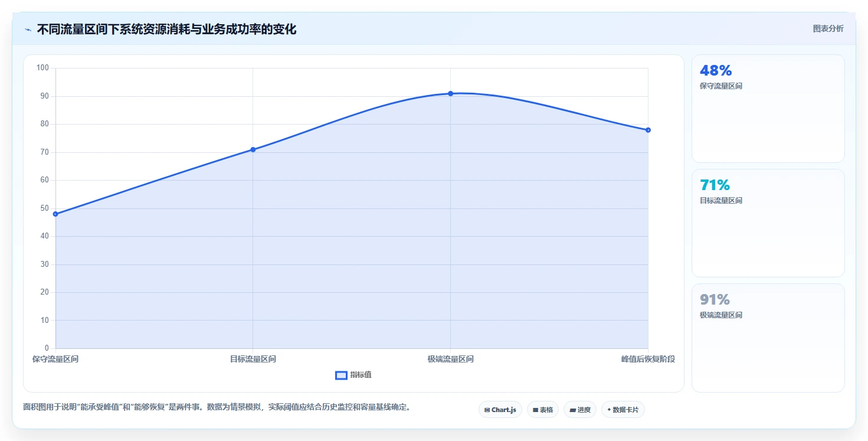Click the data point at 保守流量区间

pyautogui.click(x=55, y=214)
